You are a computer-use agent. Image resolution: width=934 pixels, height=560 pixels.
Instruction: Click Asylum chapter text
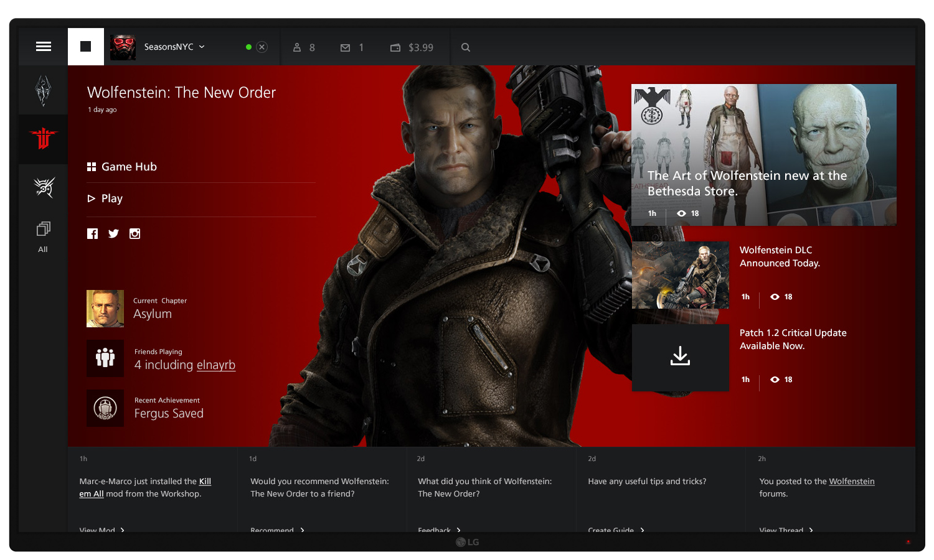tap(153, 314)
